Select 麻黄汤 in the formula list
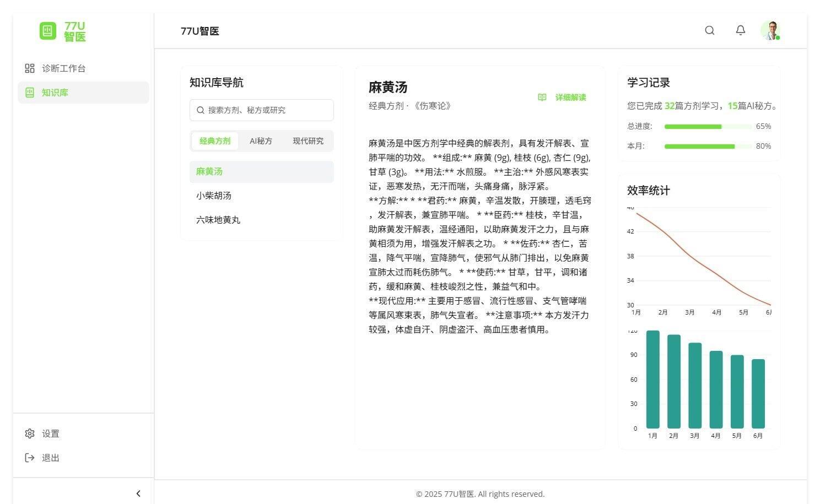This screenshot has height=504, width=820. 209,171
